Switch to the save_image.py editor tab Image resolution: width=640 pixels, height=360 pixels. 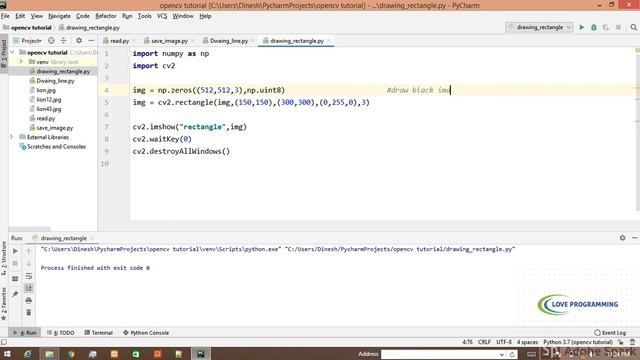[x=169, y=41]
